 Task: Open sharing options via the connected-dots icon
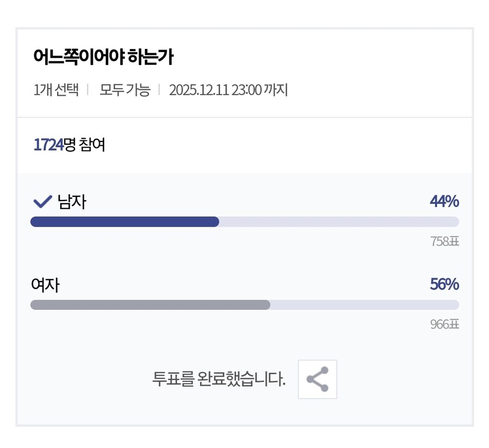point(317,379)
